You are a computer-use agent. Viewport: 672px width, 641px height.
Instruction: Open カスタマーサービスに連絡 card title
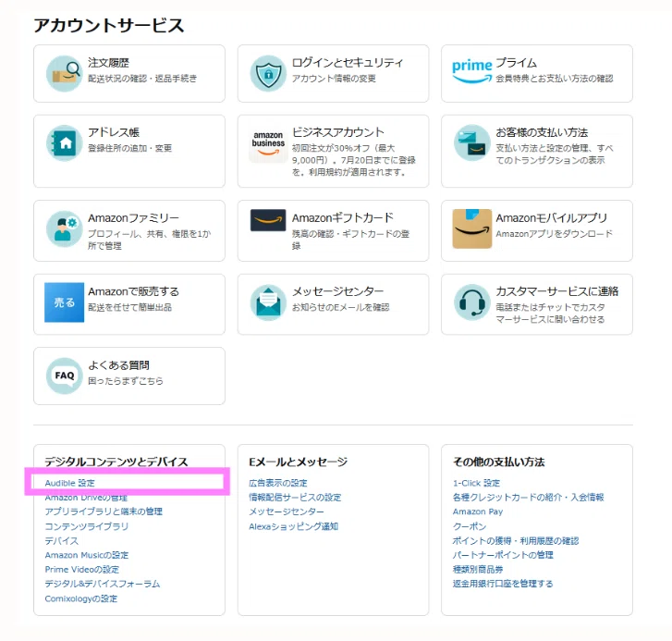[556, 291]
